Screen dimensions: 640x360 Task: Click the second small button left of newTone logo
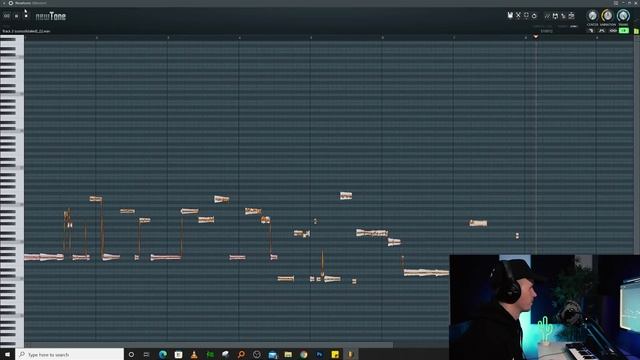pyautogui.click(x=16, y=16)
